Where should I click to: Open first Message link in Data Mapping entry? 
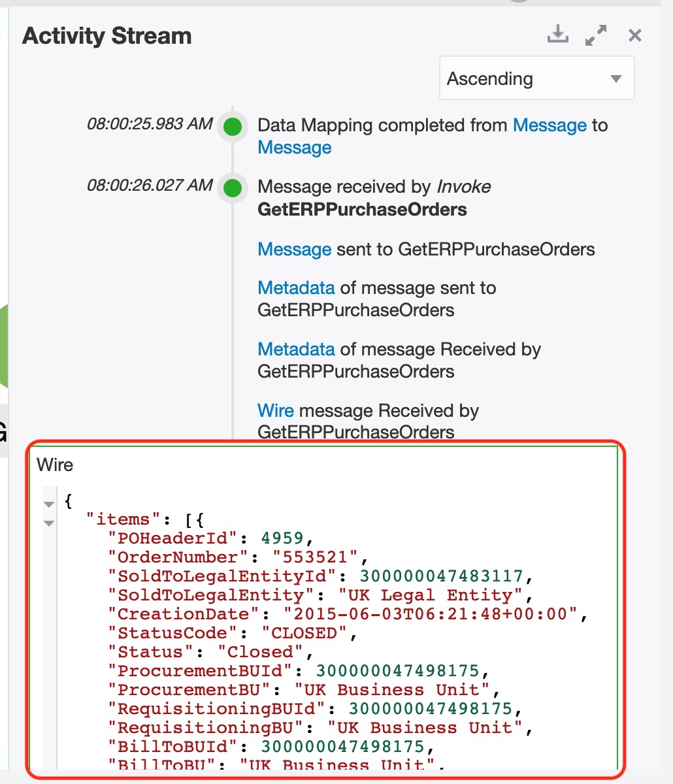[x=550, y=125]
